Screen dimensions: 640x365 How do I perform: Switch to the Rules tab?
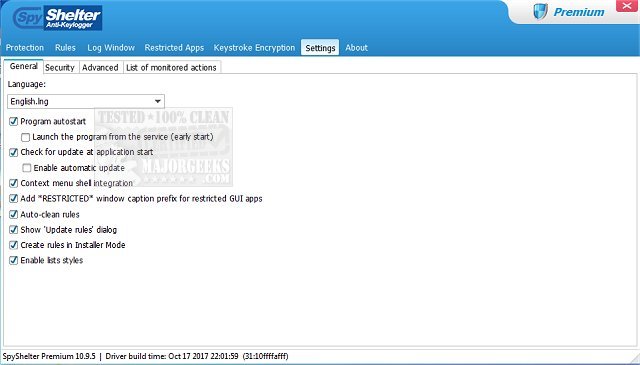tap(65, 48)
